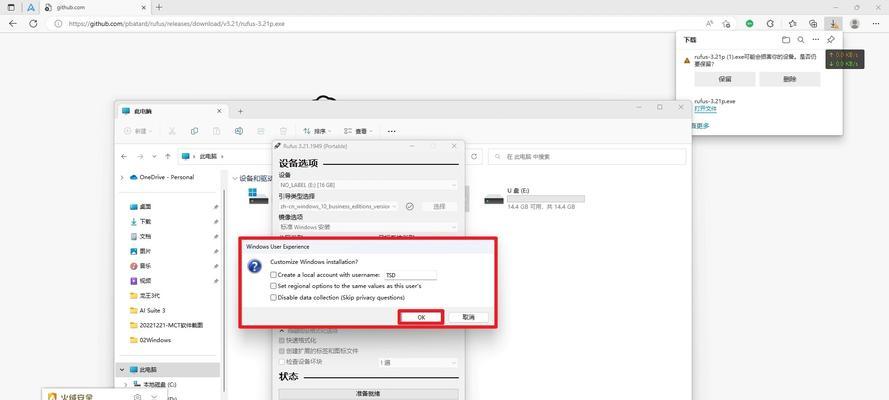Viewport: 889px width, 400px height.
Task: Open the Edge profile avatar
Action: click(854, 24)
